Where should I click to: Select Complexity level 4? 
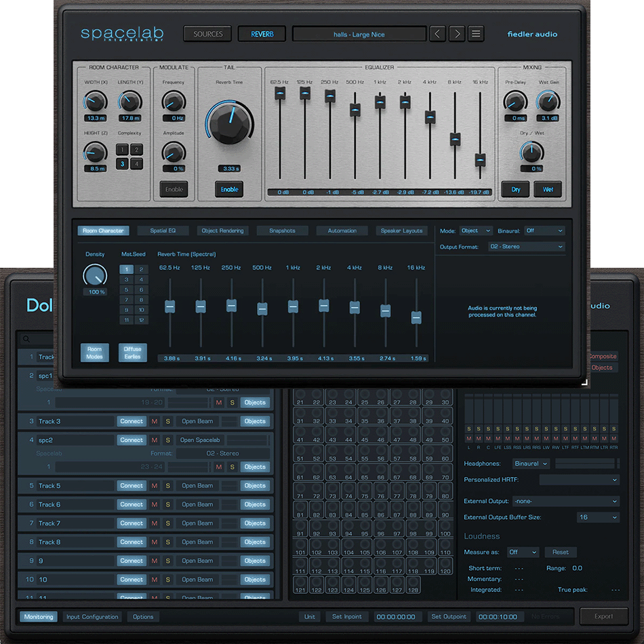point(136,164)
